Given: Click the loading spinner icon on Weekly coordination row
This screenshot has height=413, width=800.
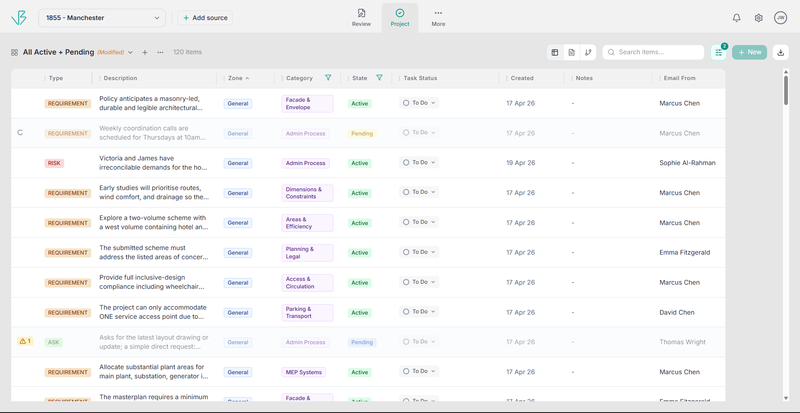Looking at the screenshot, I should (20, 133).
